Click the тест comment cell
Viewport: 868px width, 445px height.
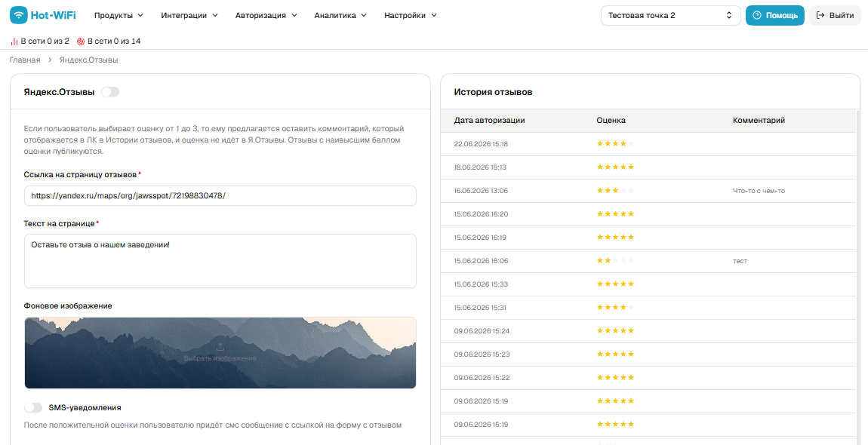(x=740, y=261)
